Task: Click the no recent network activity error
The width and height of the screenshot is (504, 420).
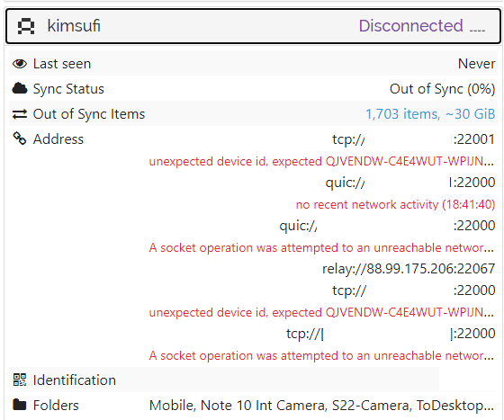Action: click(395, 204)
